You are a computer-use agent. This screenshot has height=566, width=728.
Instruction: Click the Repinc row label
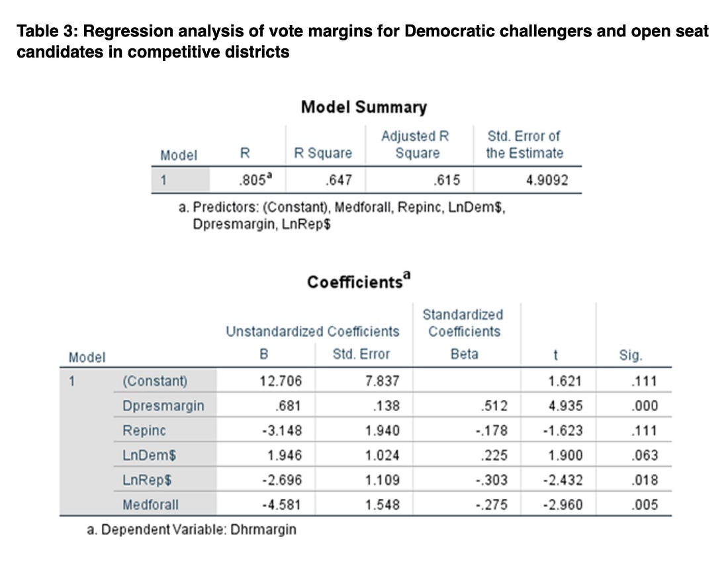[144, 430]
